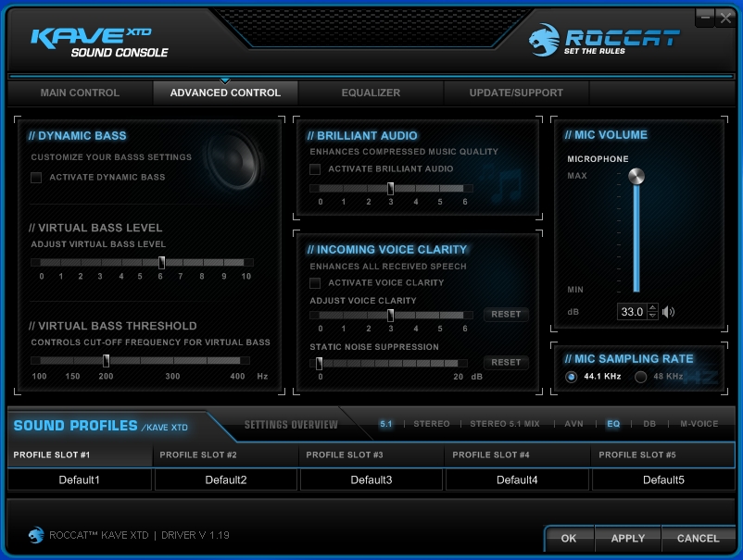Click the ROCCAT logo at top right
This screenshot has width=743, height=560.
tap(604, 41)
